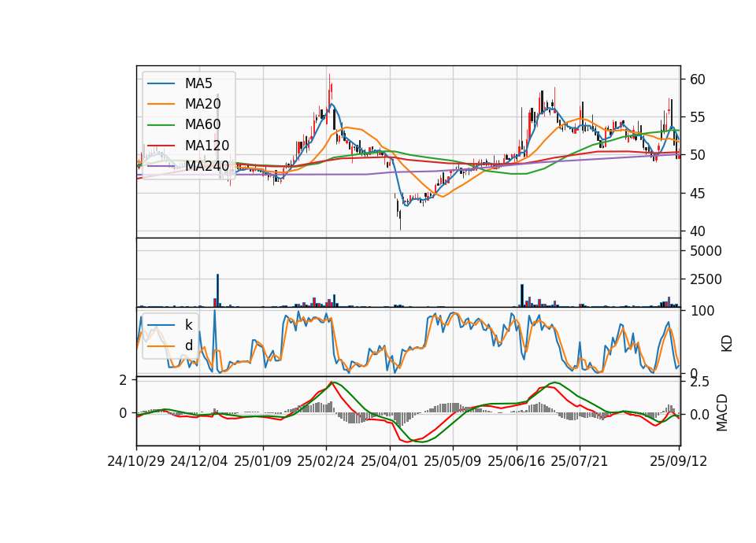The height and width of the screenshot is (543, 756).
Task: Click the MA240 legend label
Action: (x=207, y=166)
